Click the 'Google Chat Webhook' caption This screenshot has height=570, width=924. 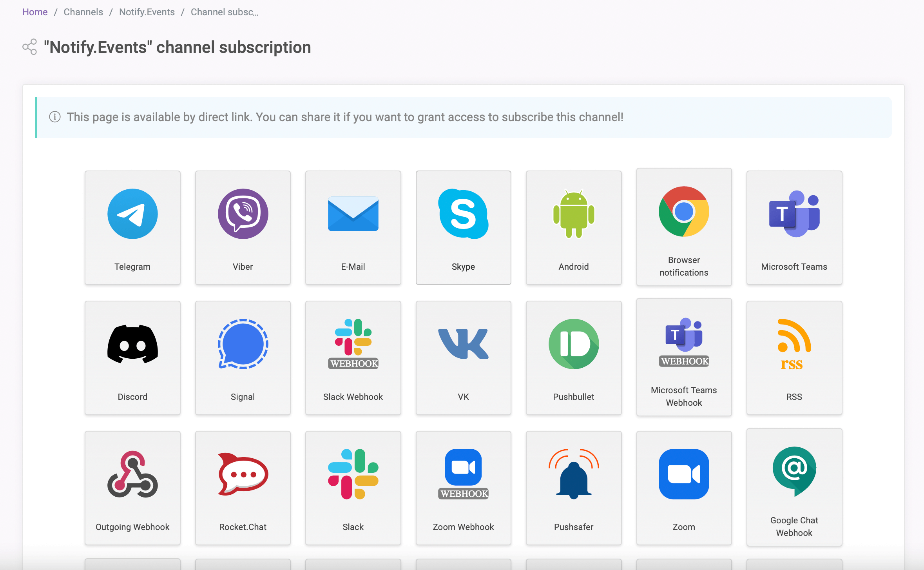[794, 526]
